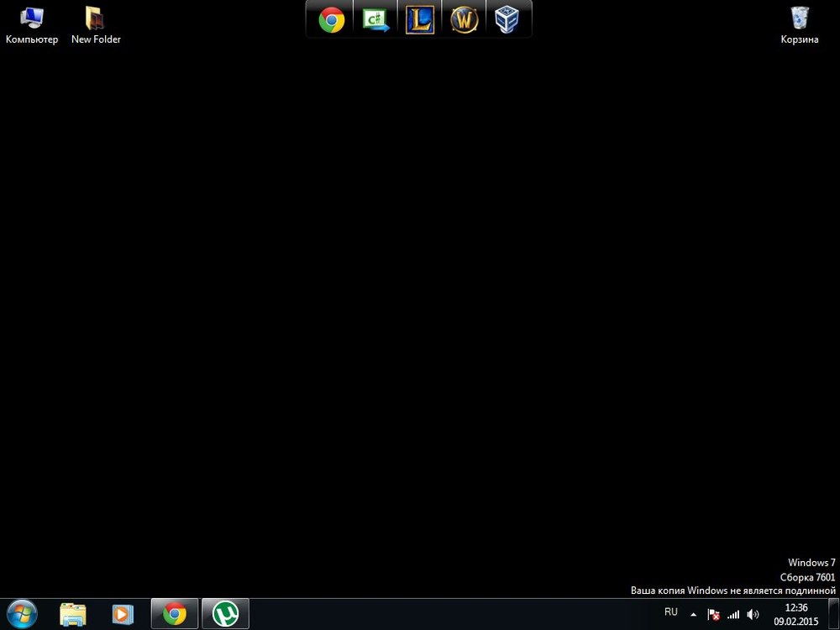
Task: Switch to the uTorrent window in taskbar
Action: click(225, 614)
